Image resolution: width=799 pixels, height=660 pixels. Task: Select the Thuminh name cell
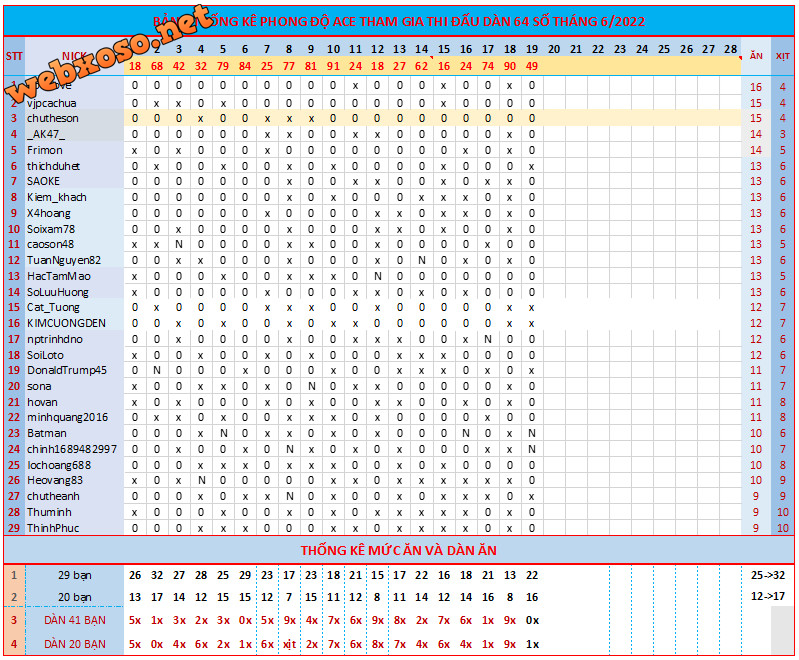pyautogui.click(x=49, y=512)
